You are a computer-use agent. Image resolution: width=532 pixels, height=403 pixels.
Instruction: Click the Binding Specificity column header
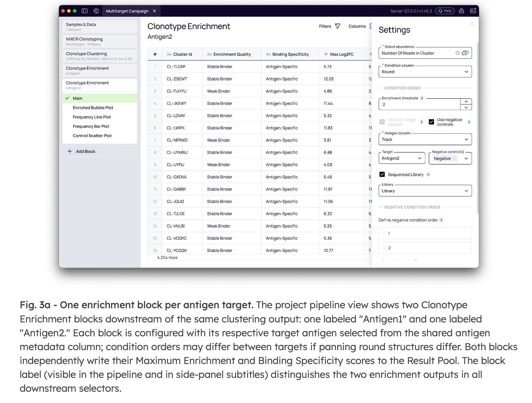[290, 54]
